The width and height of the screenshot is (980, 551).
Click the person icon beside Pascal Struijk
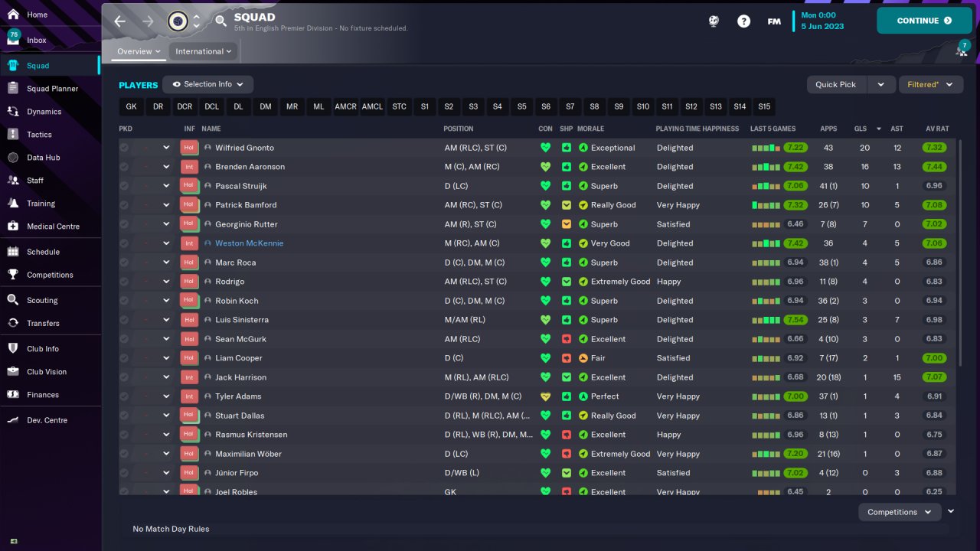(207, 186)
